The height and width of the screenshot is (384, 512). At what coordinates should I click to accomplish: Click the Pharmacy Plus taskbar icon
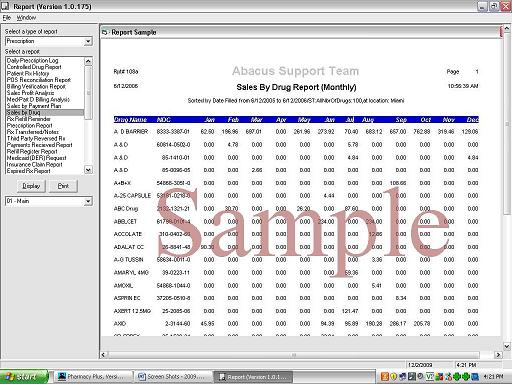pyautogui.click(x=61, y=377)
